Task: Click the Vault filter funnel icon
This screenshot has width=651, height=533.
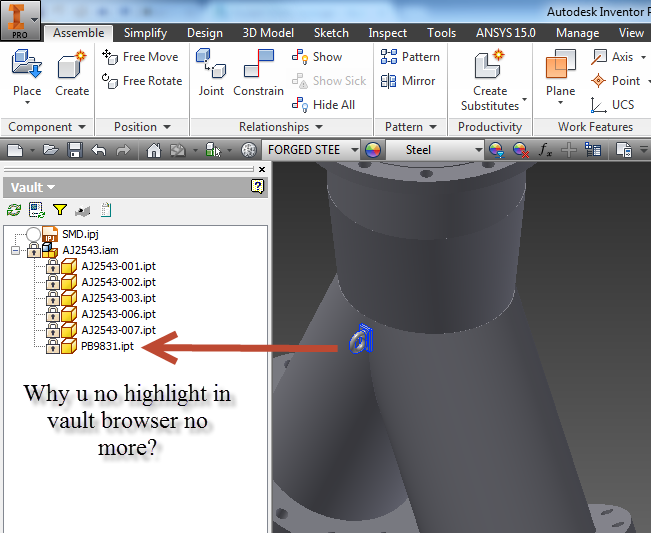Action: coord(60,210)
